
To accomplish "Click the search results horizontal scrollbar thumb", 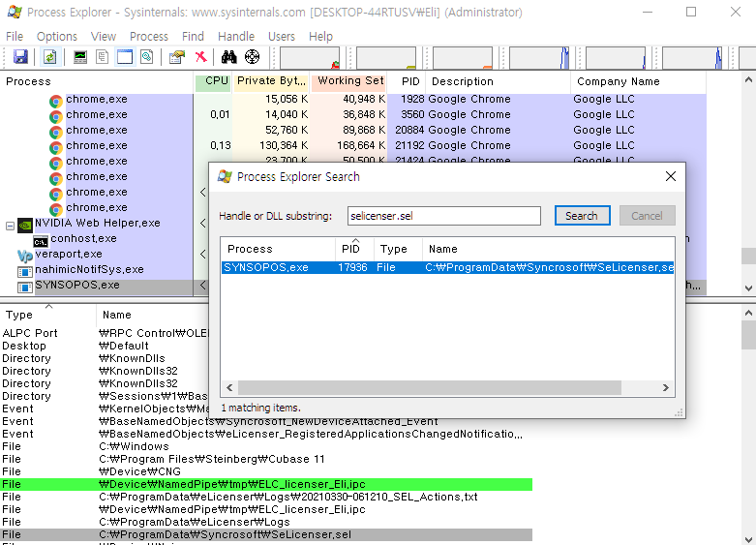I will pyautogui.click(x=430, y=387).
